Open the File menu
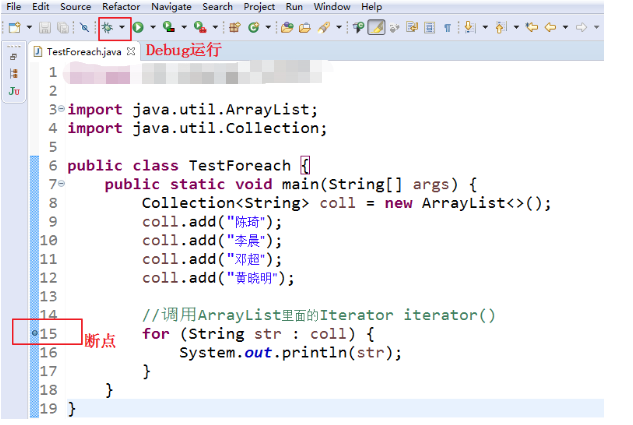The image size is (633, 425). click(13, 6)
